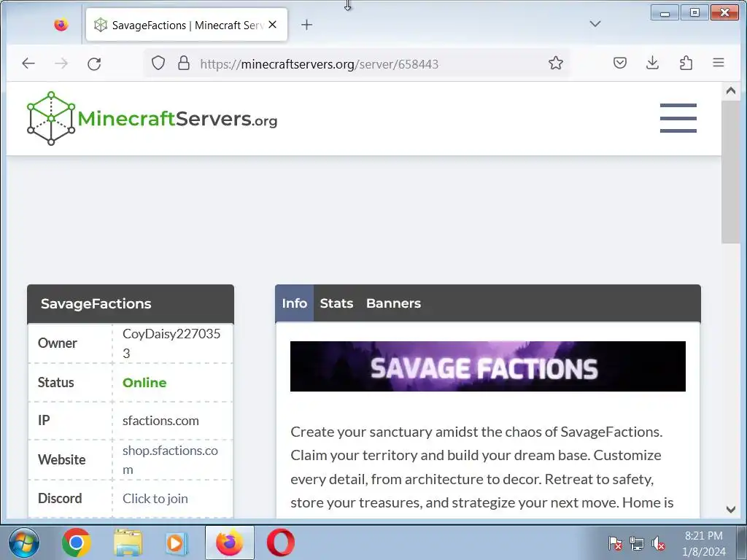Open Firefox View pinned icon

pyautogui.click(x=61, y=25)
